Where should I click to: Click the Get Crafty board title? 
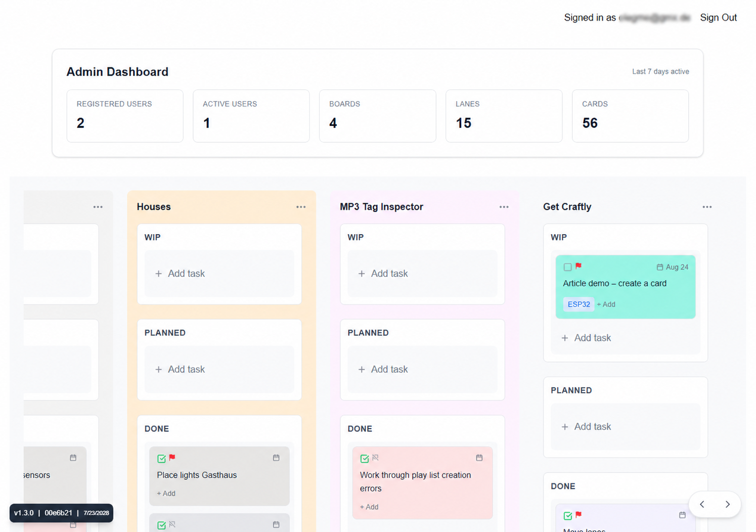[x=567, y=207]
